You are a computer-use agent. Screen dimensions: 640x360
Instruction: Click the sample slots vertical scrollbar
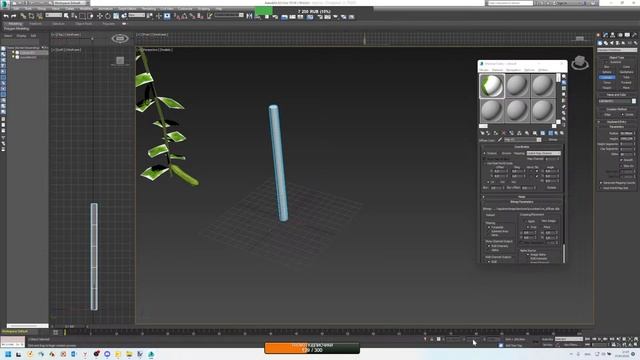point(558,98)
